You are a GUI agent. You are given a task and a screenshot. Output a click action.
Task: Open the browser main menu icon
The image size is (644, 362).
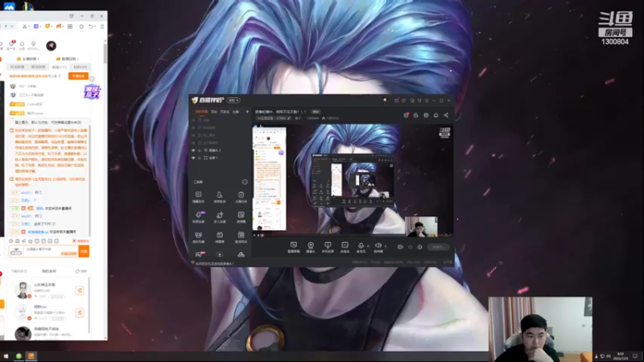[102, 27]
